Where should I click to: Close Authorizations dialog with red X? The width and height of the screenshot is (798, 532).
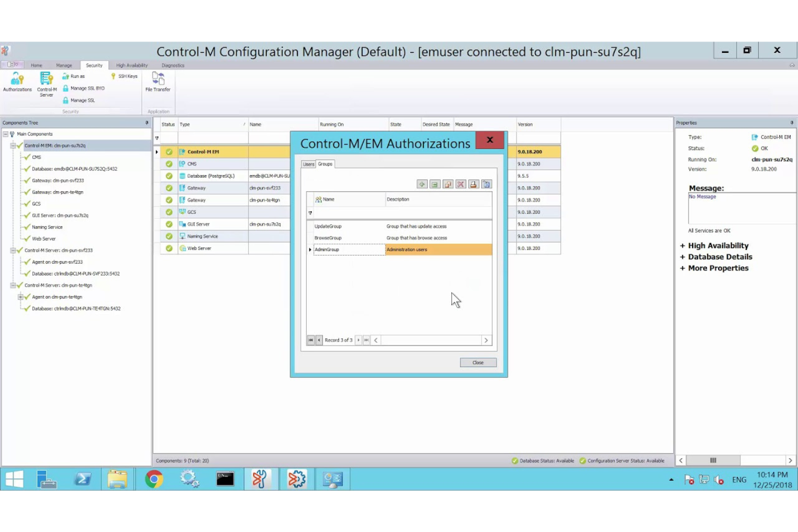pyautogui.click(x=490, y=140)
